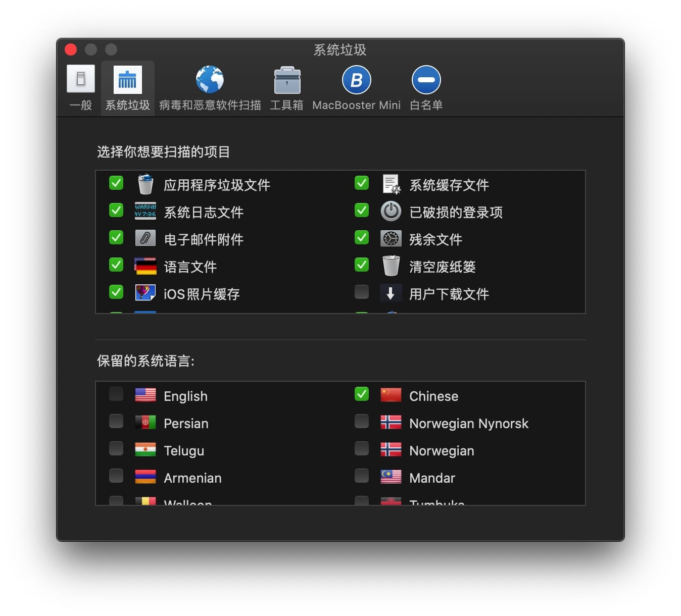Uncheck the Chinese language checkbox
This screenshot has width=681, height=616.
[362, 394]
